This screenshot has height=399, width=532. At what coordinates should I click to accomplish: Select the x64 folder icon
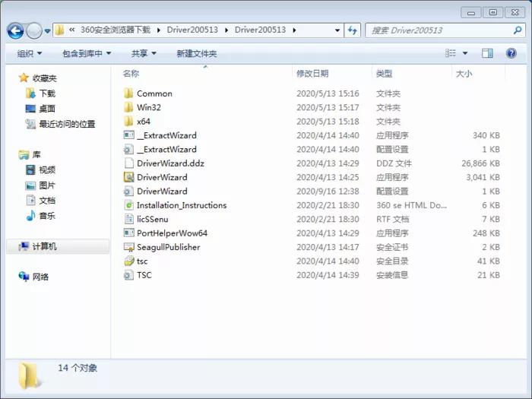coord(128,121)
